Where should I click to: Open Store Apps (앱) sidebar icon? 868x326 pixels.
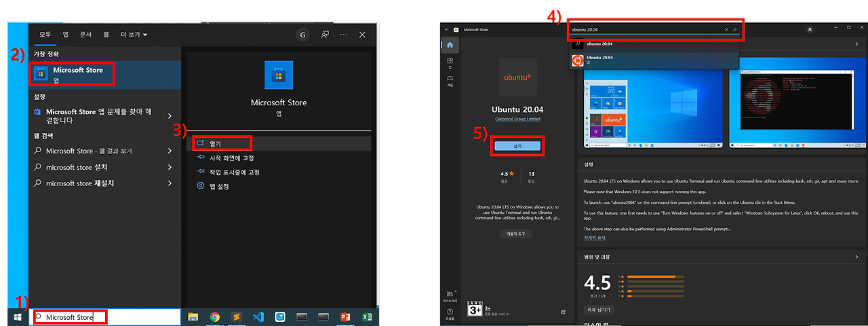click(x=450, y=63)
